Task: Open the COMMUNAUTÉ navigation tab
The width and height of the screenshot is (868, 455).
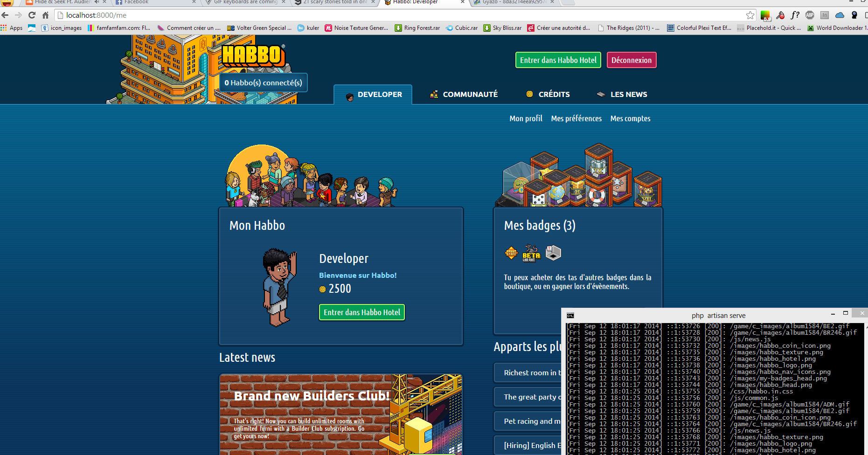Action: pyautogui.click(x=464, y=95)
